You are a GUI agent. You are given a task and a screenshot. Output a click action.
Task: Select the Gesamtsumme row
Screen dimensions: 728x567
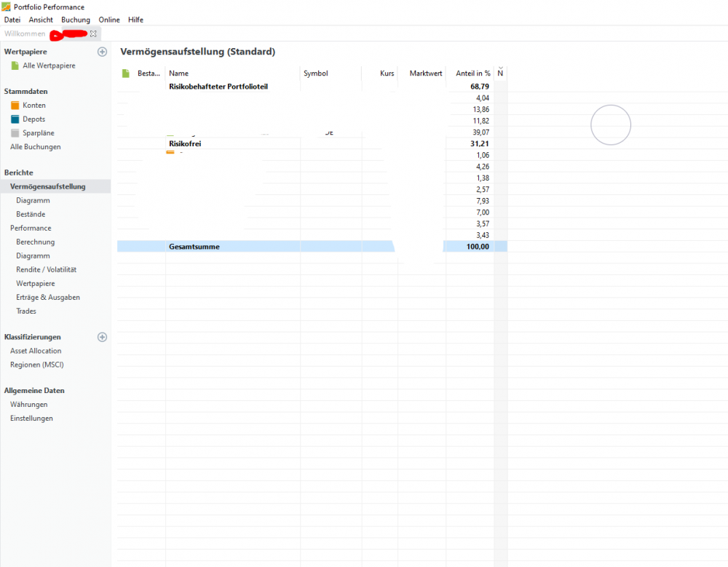[x=312, y=247]
